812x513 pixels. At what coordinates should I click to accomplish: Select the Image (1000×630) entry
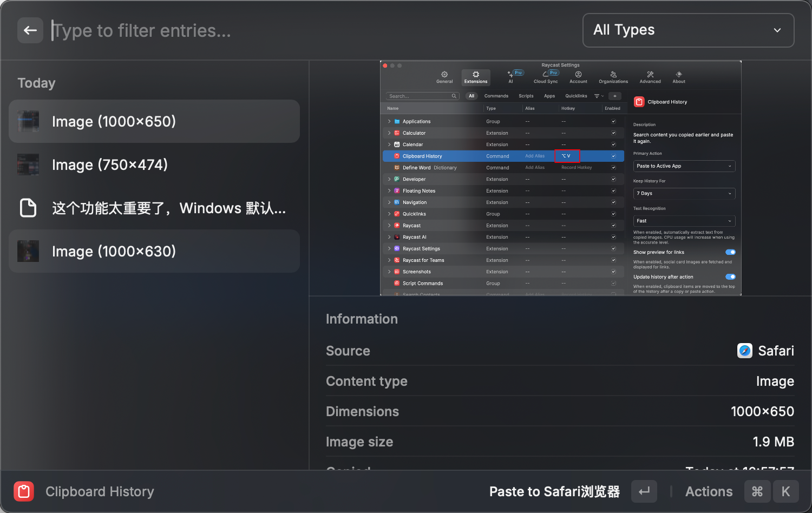[x=154, y=251]
